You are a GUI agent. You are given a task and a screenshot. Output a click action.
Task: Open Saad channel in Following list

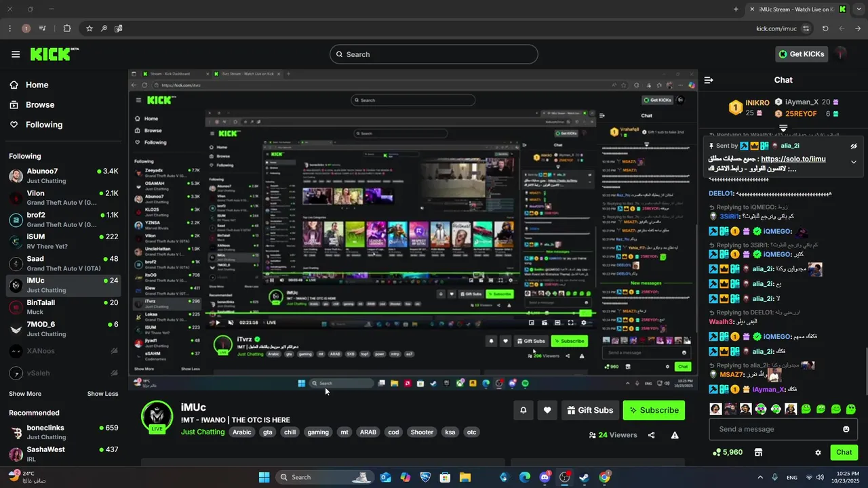pyautogui.click(x=64, y=264)
